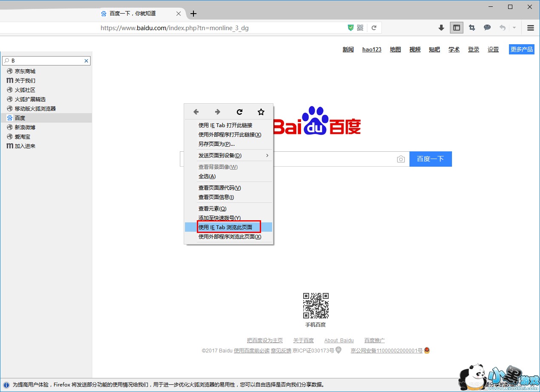This screenshot has width=540, height=392.
Task: Open 百度推广 footer link
Action: [375, 341]
